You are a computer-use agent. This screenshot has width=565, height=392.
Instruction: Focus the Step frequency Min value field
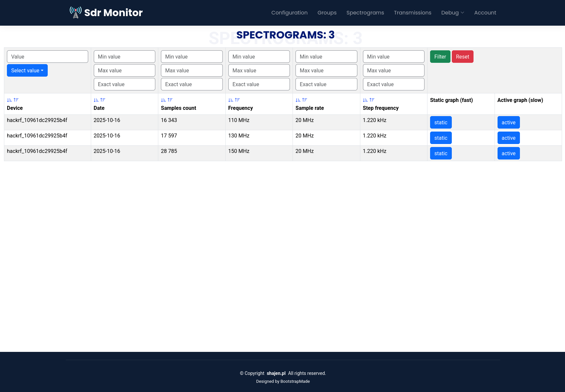[394, 57]
